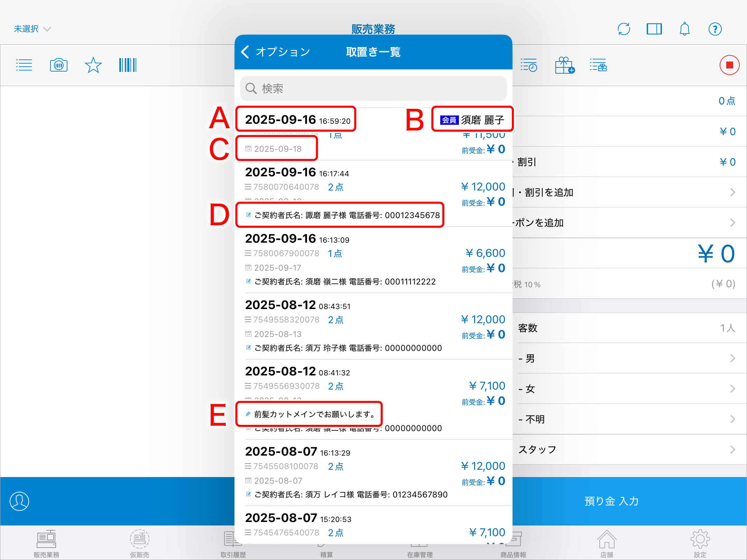This screenshot has width=747, height=560.
Task: Click the barcode icon in toolbar
Action: (128, 65)
